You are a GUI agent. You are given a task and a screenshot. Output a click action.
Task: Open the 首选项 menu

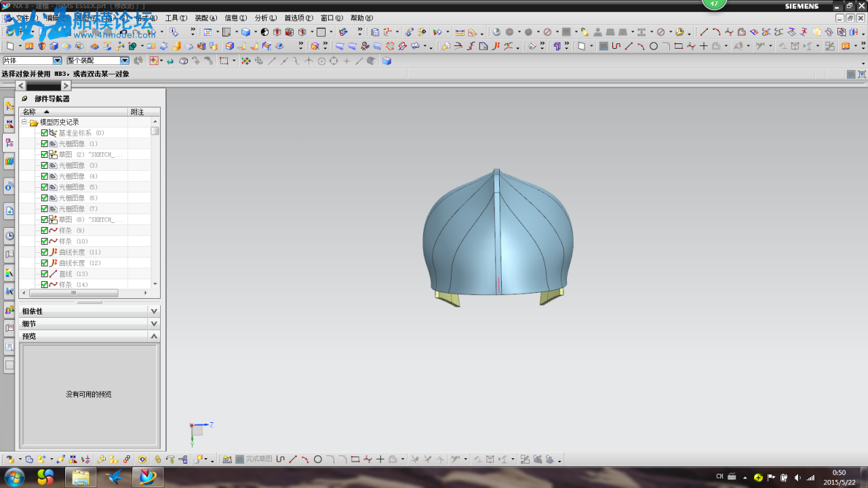coord(298,18)
